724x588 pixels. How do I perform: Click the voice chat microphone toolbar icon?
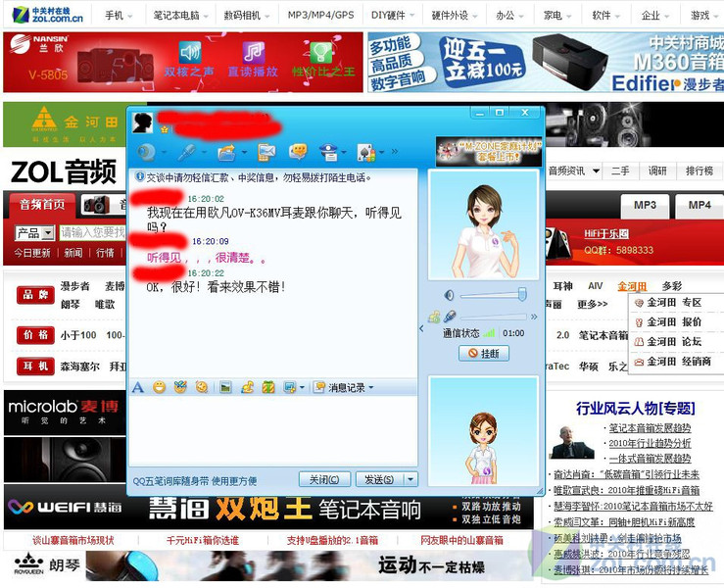[187, 153]
